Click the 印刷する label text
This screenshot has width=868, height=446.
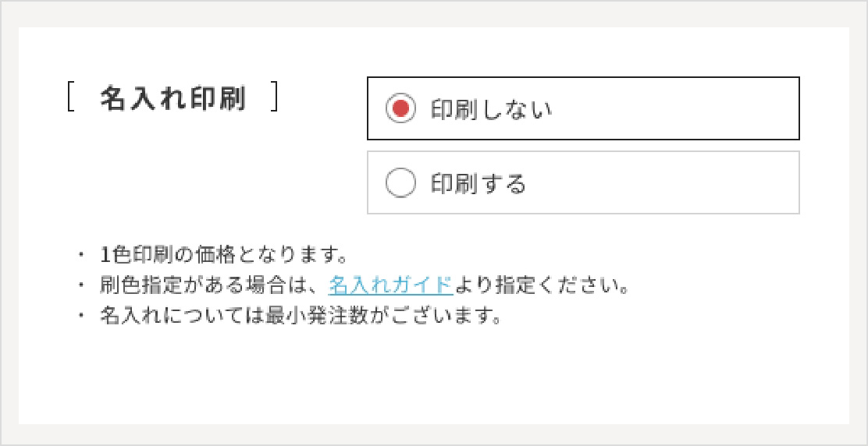tap(478, 183)
